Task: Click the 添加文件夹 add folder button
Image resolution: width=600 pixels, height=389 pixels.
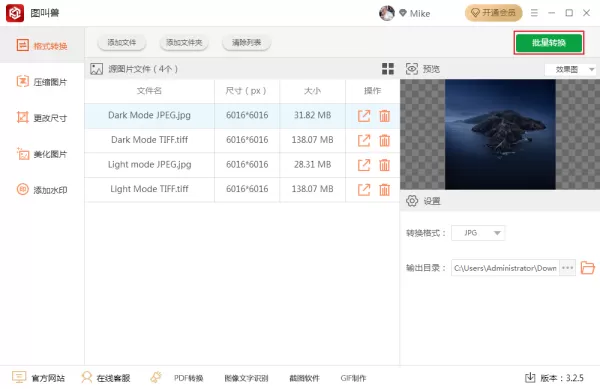Action: [184, 42]
